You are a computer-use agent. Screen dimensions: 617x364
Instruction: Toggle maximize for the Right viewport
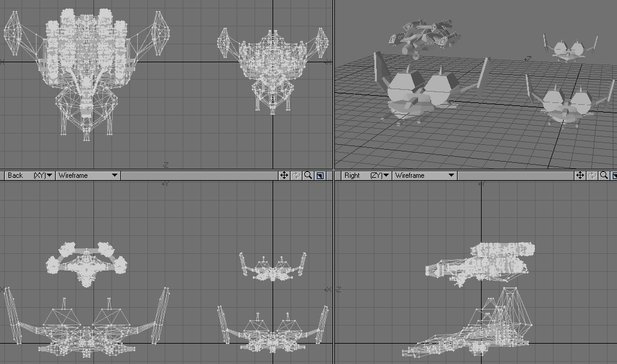pyautogui.click(x=615, y=175)
